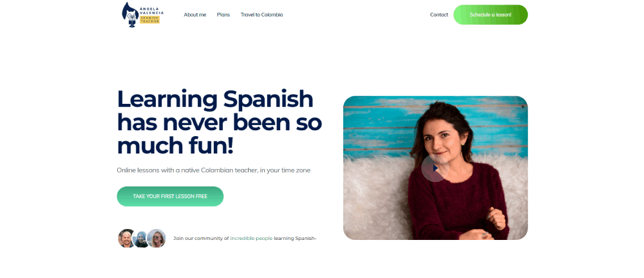This screenshot has width=644, height=278.
Task: Click the Schedule a lesson! button
Action: [x=490, y=15]
